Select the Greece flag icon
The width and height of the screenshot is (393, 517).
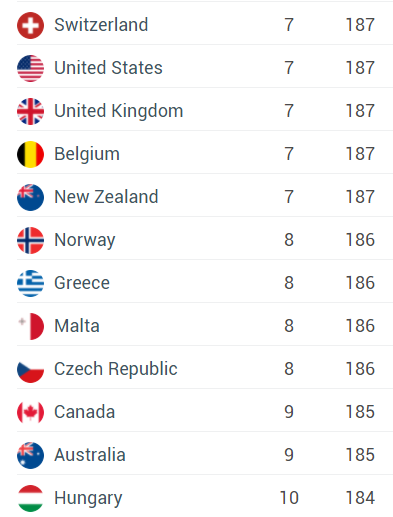click(x=30, y=283)
